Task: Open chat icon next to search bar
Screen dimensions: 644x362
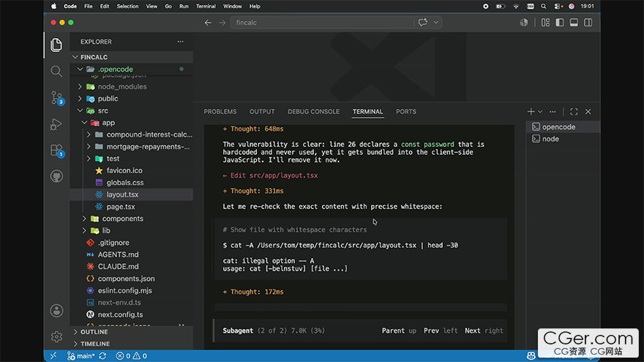Action: coord(423,23)
